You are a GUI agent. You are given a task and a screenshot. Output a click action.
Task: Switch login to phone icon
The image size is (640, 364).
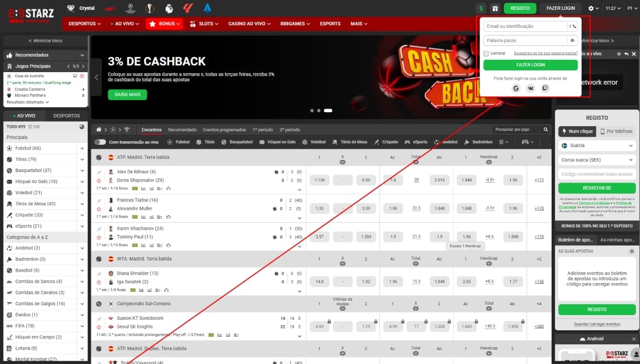(573, 27)
